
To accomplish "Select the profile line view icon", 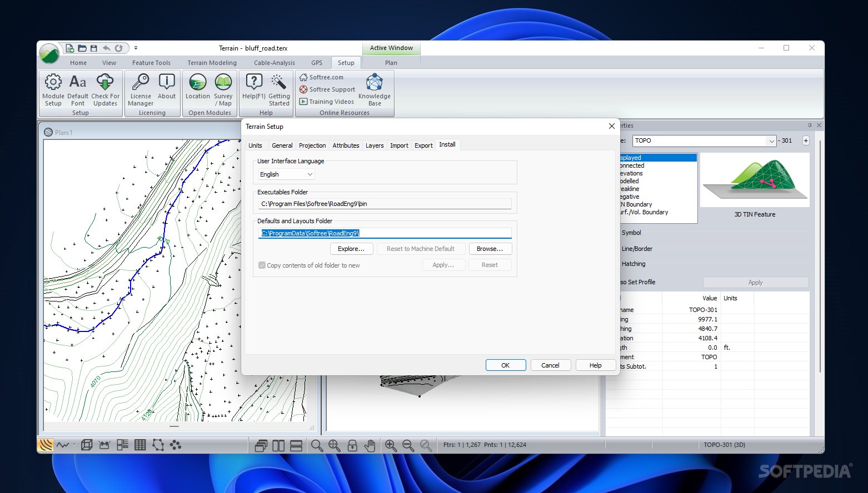I will pos(62,445).
